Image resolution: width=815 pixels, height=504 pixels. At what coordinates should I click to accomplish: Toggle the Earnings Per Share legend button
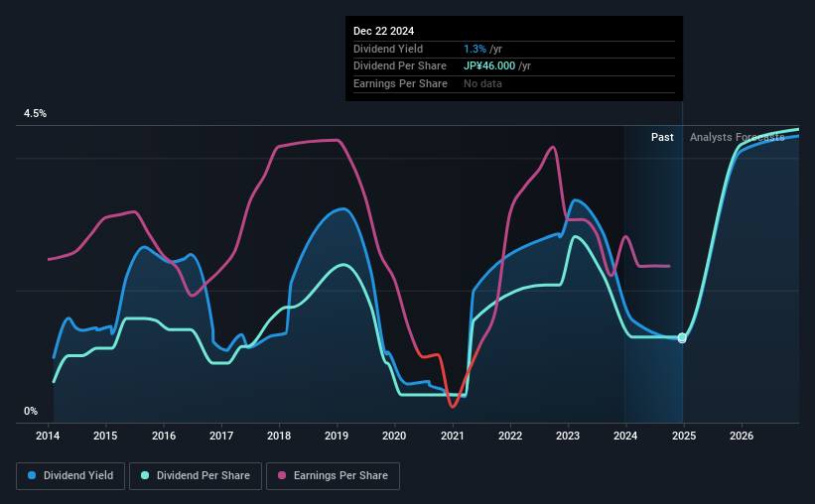click(333, 476)
